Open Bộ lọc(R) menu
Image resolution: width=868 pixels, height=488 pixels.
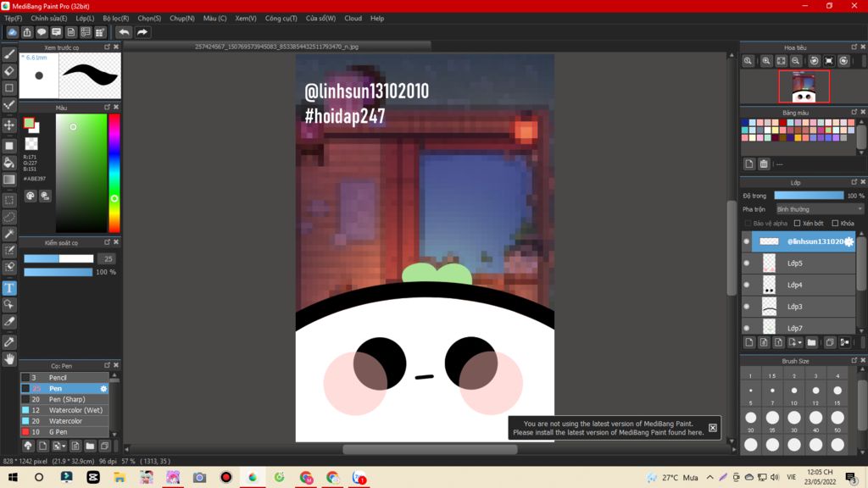tap(115, 19)
